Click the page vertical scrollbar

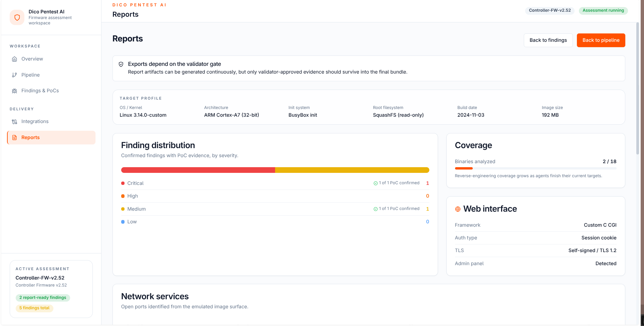pos(637,89)
